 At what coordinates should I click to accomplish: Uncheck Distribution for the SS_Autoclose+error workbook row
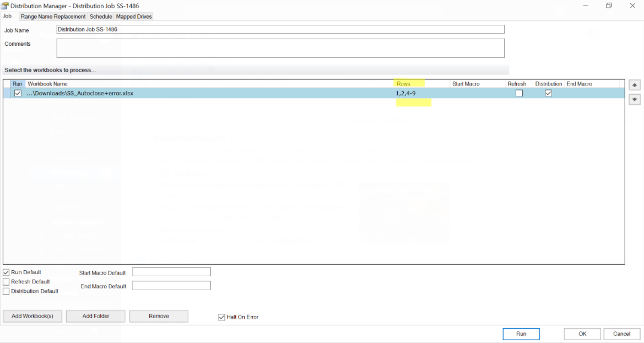(x=548, y=93)
